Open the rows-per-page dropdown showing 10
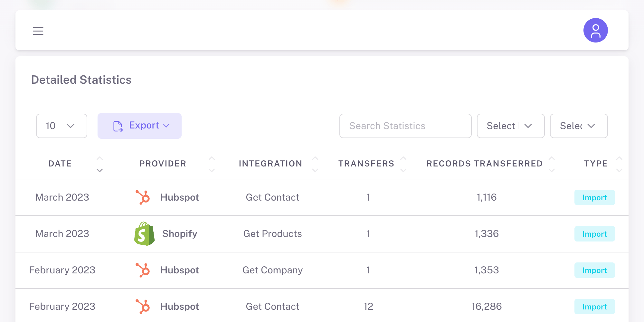The height and width of the screenshot is (322, 644). (x=61, y=126)
